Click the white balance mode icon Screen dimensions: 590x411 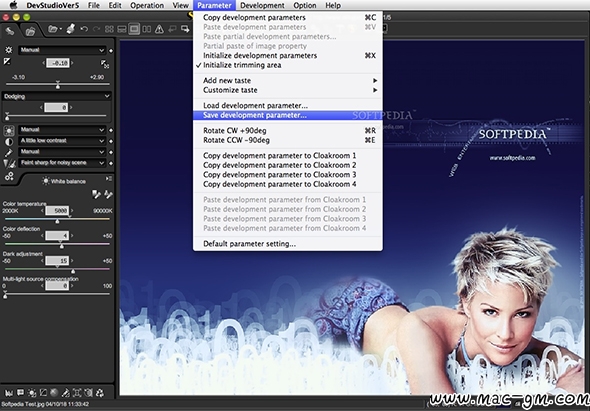(9, 130)
